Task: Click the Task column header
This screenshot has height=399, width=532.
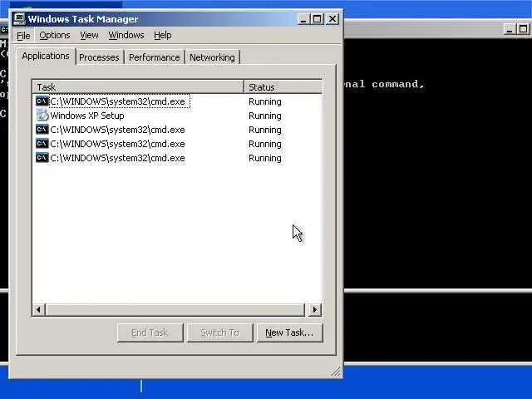Action: (138, 86)
